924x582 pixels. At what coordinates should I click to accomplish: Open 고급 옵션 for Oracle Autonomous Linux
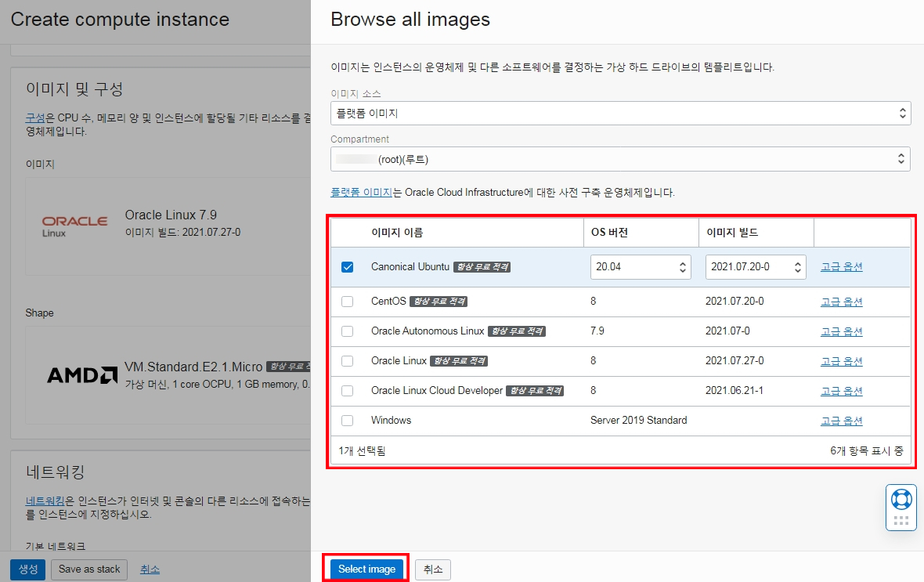842,331
